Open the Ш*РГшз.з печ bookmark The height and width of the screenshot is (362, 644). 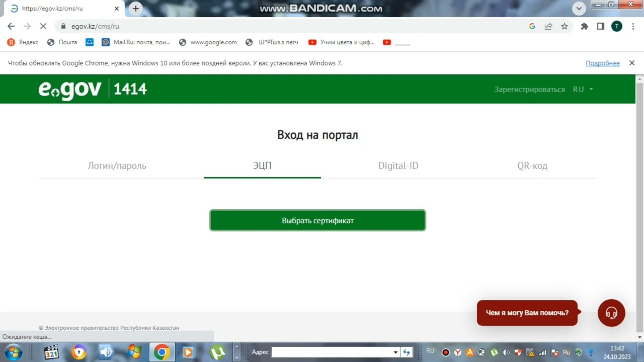pos(272,42)
